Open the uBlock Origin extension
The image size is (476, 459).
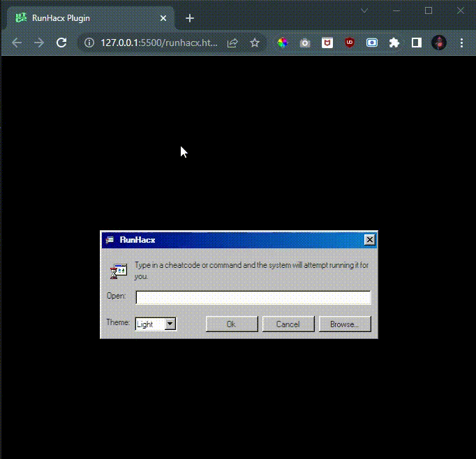(x=350, y=43)
